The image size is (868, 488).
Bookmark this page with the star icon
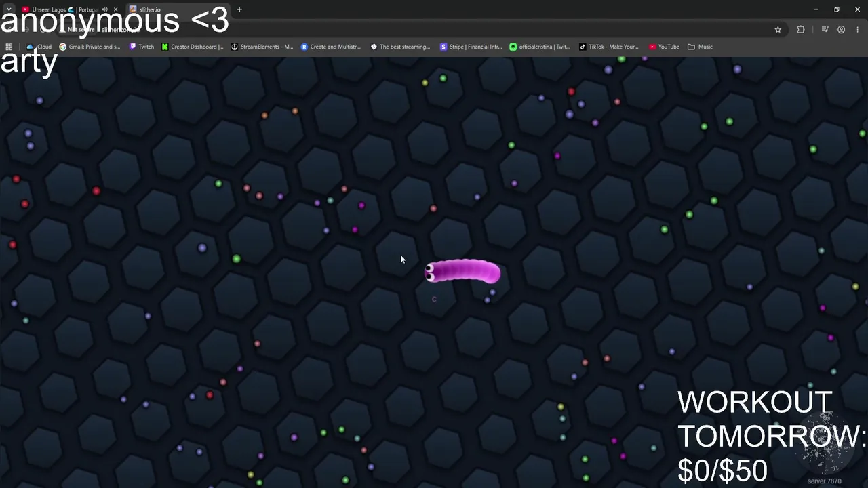778,30
